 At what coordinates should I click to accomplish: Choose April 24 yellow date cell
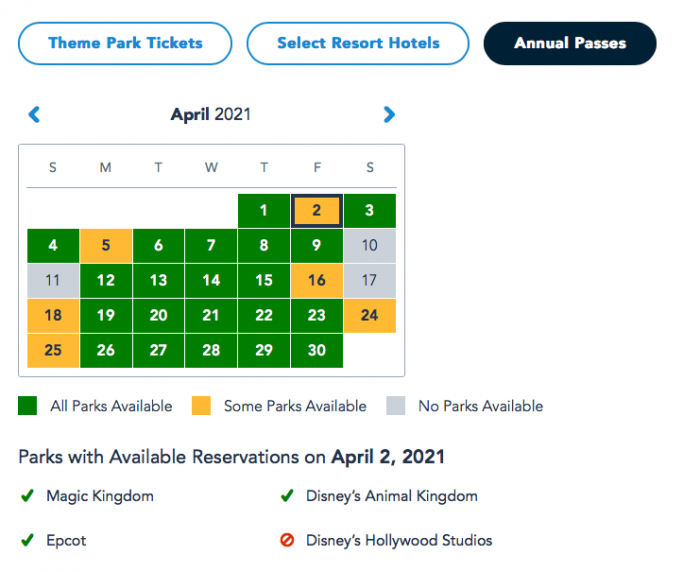tap(369, 316)
